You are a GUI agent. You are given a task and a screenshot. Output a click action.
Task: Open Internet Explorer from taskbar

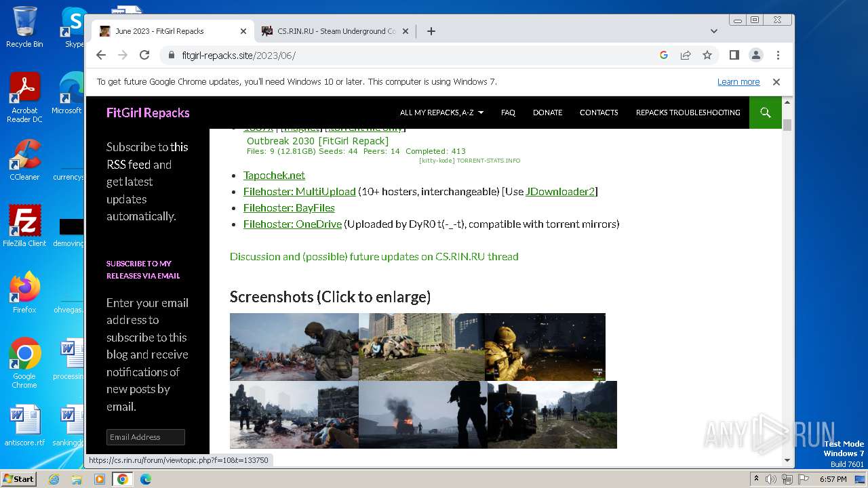[x=54, y=479]
